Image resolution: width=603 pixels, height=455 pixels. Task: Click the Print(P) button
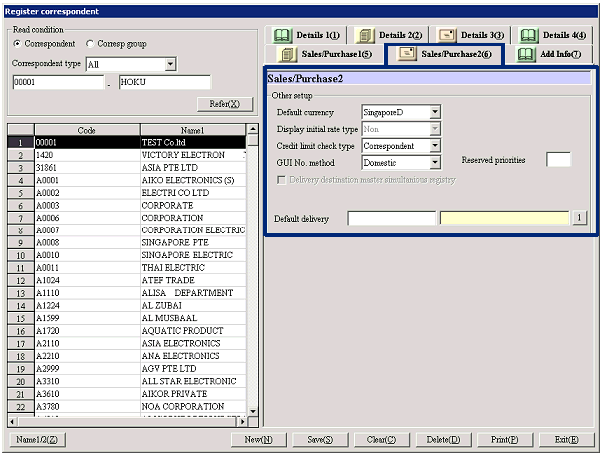tap(505, 440)
